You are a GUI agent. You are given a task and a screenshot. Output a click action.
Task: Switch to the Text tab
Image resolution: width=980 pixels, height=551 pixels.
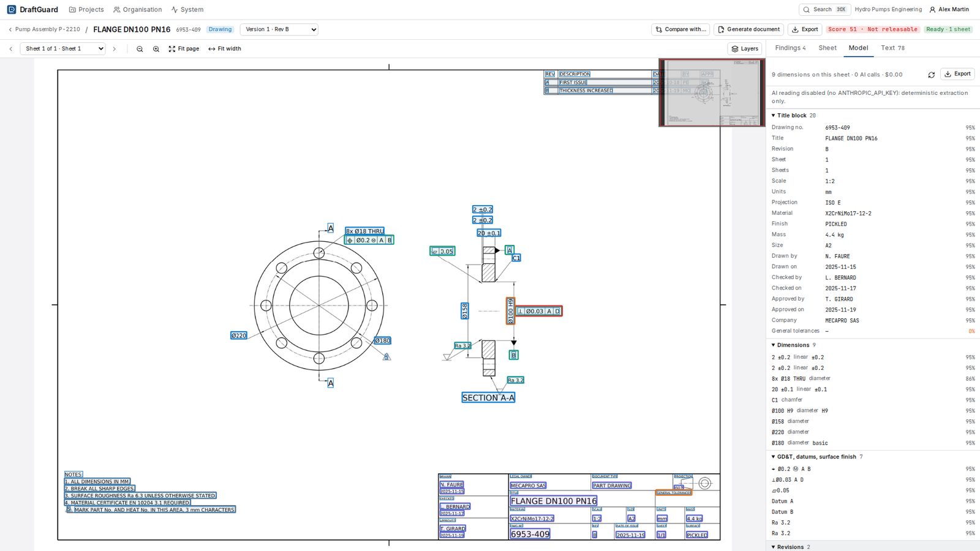pos(892,48)
